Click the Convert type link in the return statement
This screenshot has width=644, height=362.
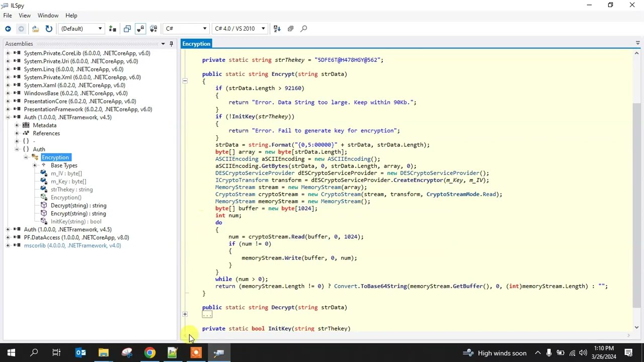coord(346,286)
